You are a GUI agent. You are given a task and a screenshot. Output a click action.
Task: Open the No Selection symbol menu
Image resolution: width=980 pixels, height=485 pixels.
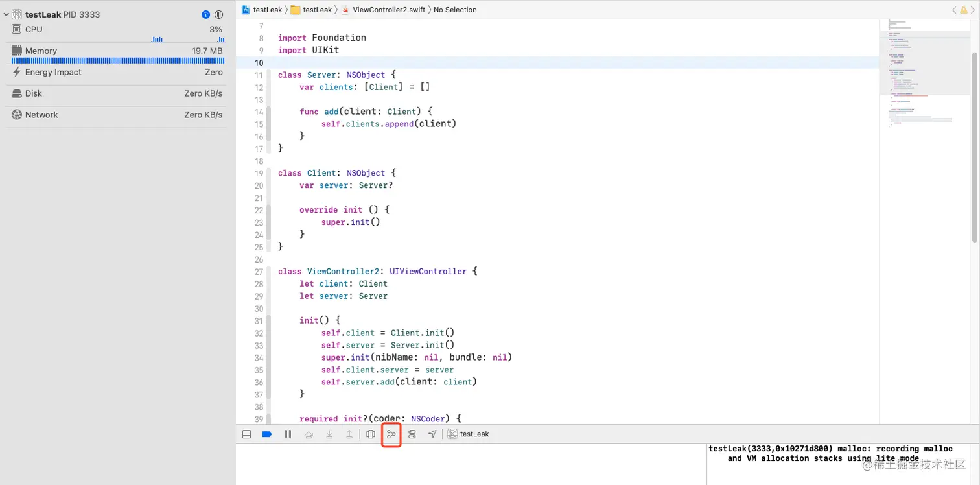click(455, 10)
